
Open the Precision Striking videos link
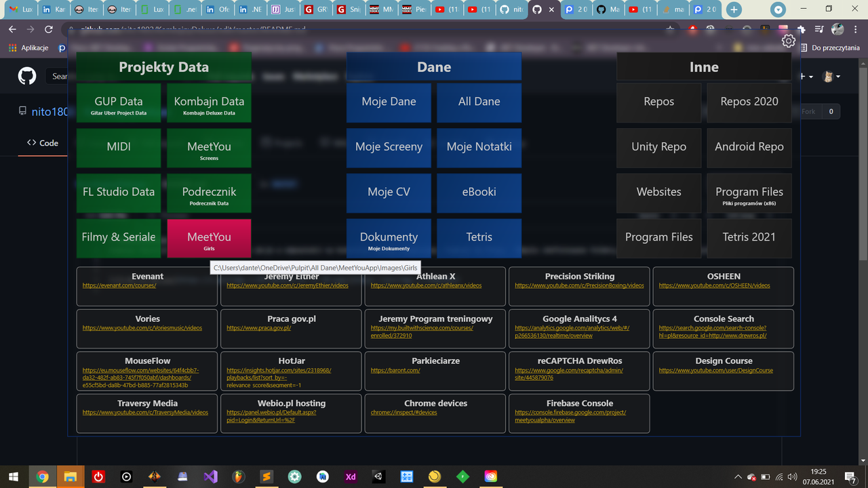click(579, 285)
